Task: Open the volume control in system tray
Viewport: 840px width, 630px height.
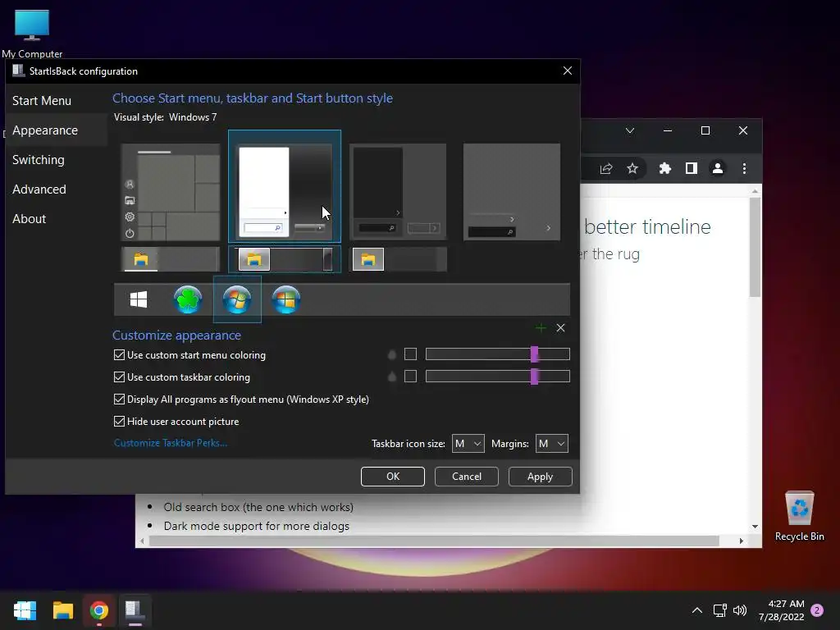Action: tap(740, 610)
